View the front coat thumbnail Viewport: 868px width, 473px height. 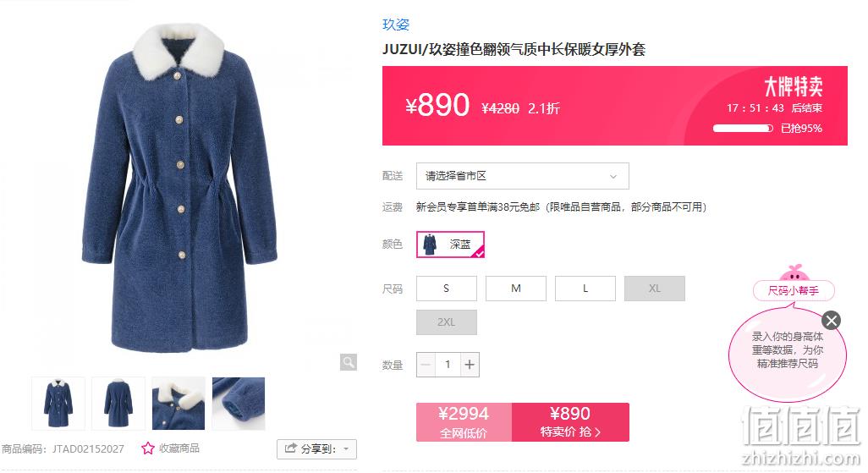click(58, 404)
